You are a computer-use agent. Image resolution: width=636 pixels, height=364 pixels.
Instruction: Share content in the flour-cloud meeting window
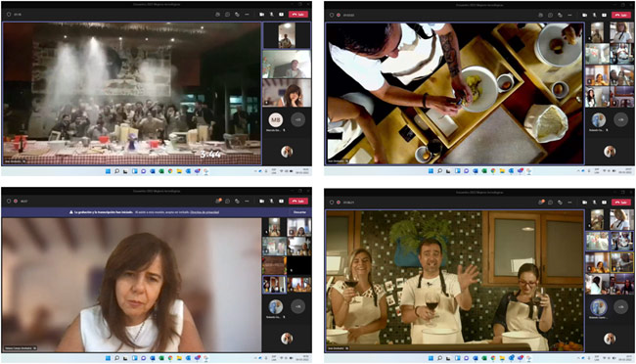(281, 15)
